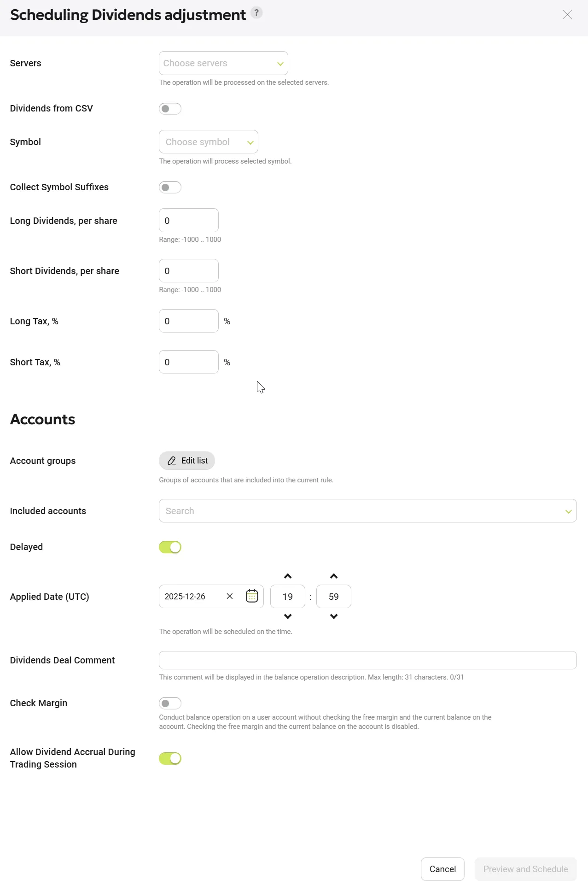Image resolution: width=588 pixels, height=891 pixels.
Task: Open the calendar date picker
Action: 252,596
